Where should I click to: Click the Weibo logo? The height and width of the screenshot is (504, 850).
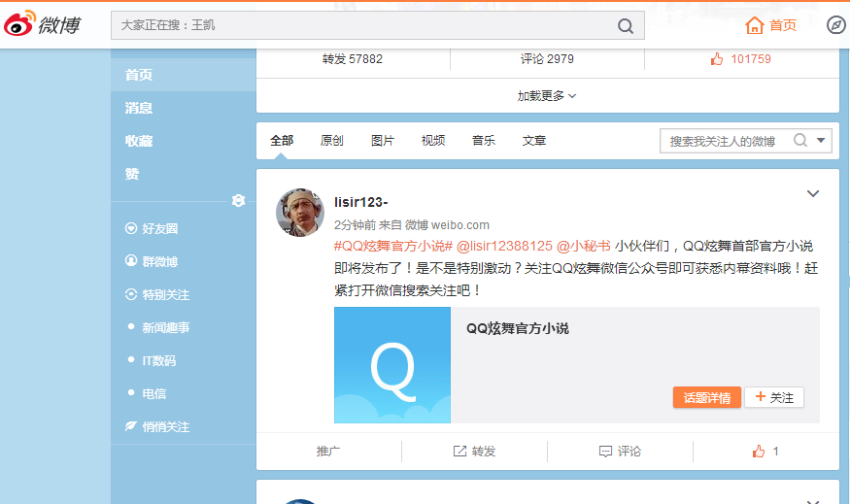pyautogui.click(x=43, y=24)
